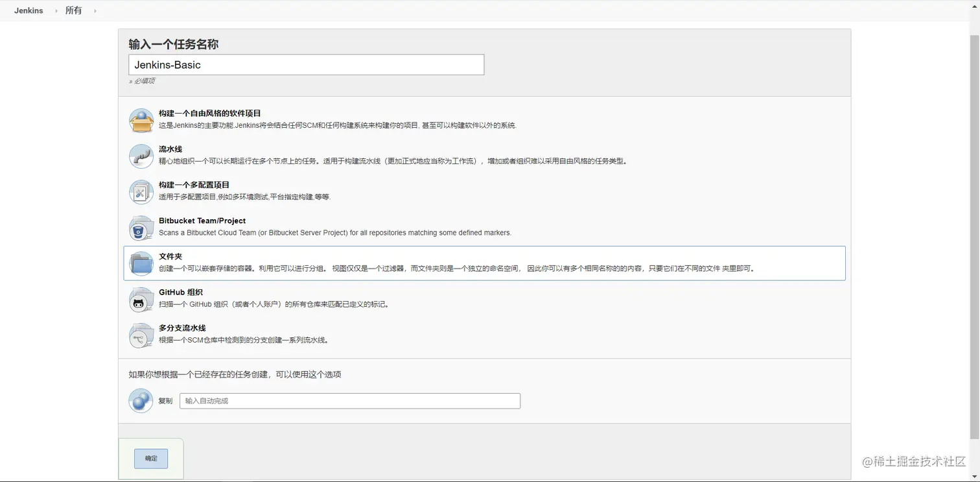Select the Bitbucket Team/Project title
Image resolution: width=980 pixels, height=482 pixels.
click(202, 221)
